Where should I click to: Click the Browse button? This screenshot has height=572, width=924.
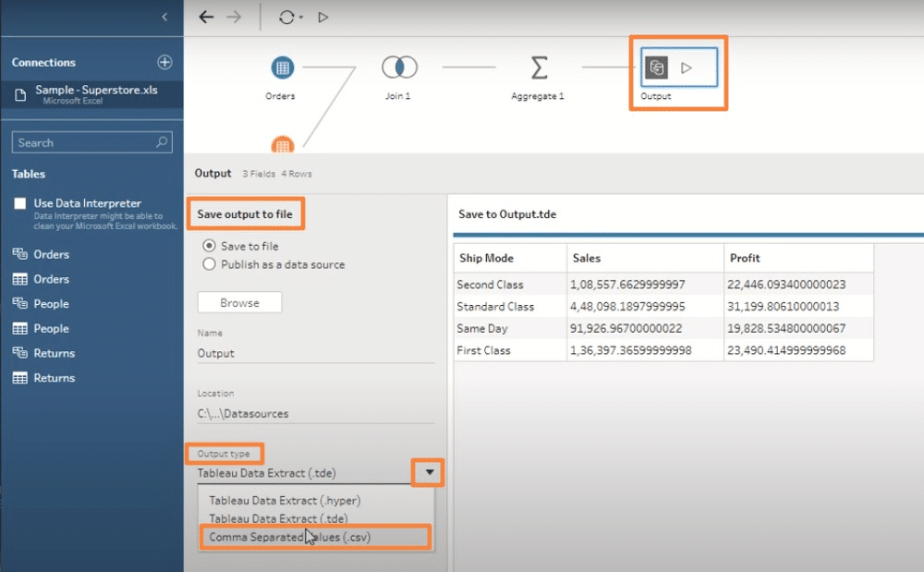[x=239, y=303]
